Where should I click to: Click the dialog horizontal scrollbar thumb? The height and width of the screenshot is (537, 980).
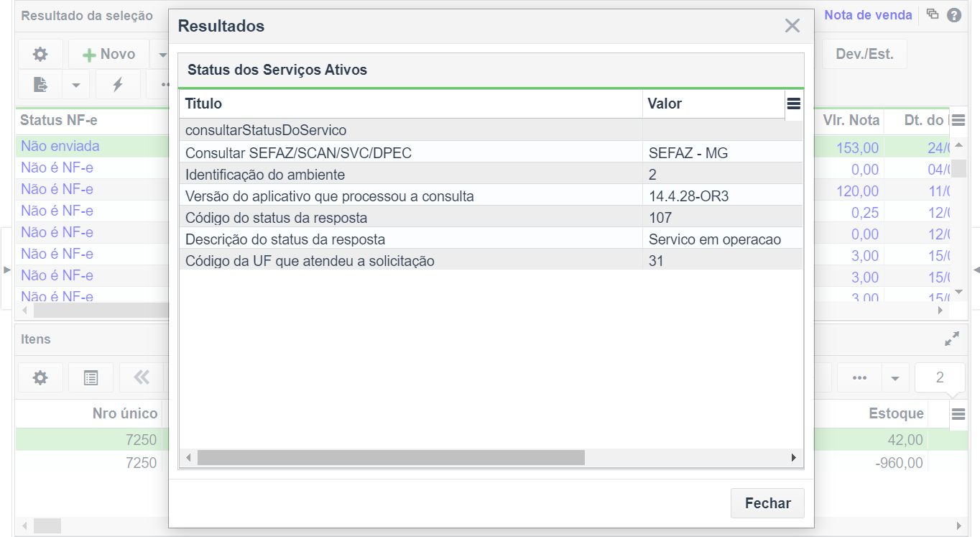pyautogui.click(x=391, y=457)
